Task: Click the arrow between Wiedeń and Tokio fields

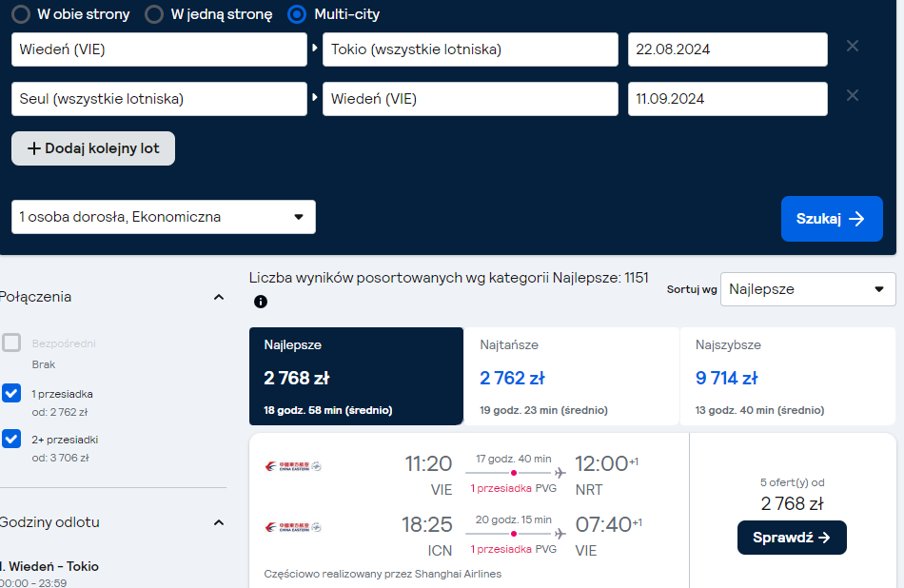Action: click(315, 48)
